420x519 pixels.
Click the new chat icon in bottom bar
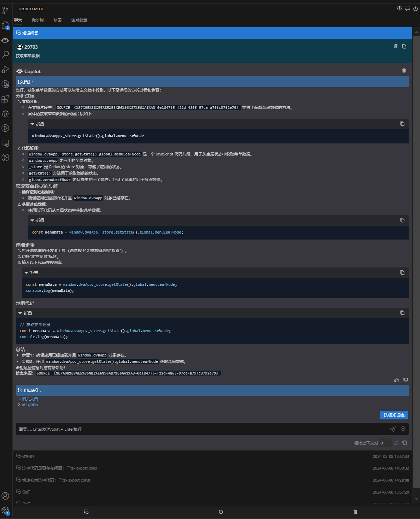pyautogui.click(x=86, y=512)
